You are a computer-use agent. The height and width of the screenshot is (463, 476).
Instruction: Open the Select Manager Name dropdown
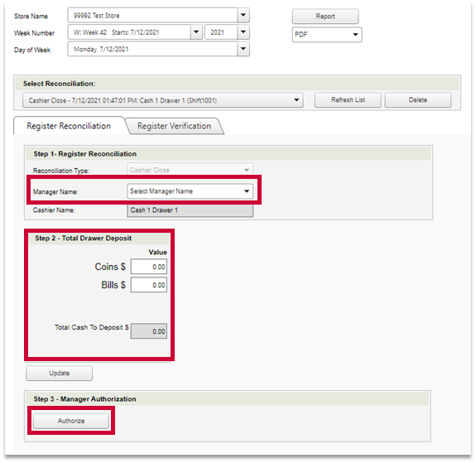pyautogui.click(x=190, y=191)
